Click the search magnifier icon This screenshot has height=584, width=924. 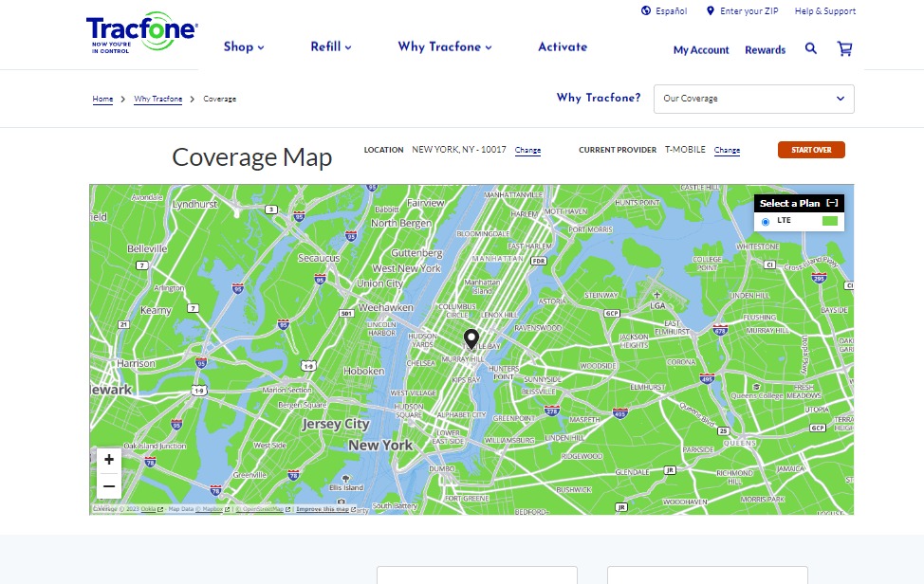[811, 49]
